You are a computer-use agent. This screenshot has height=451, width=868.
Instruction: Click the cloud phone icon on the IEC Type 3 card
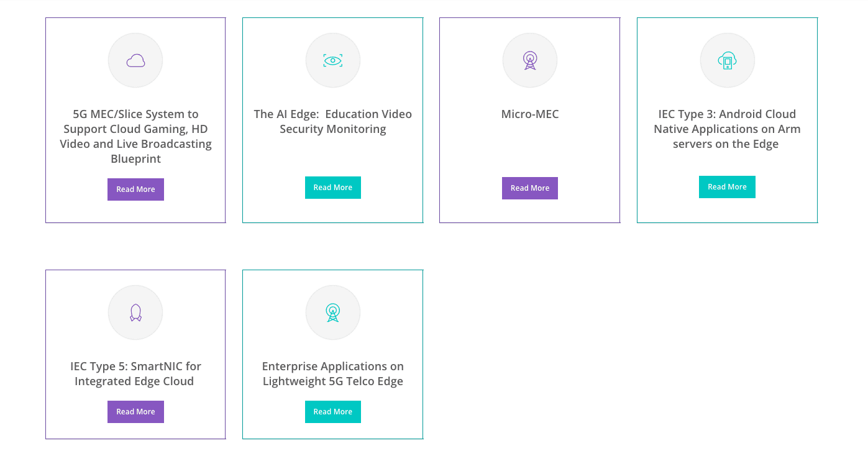click(727, 60)
